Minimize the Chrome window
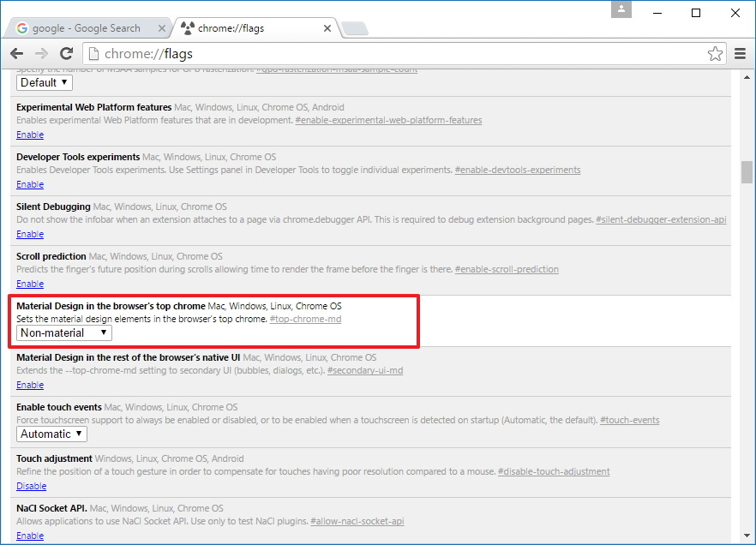 (x=657, y=13)
